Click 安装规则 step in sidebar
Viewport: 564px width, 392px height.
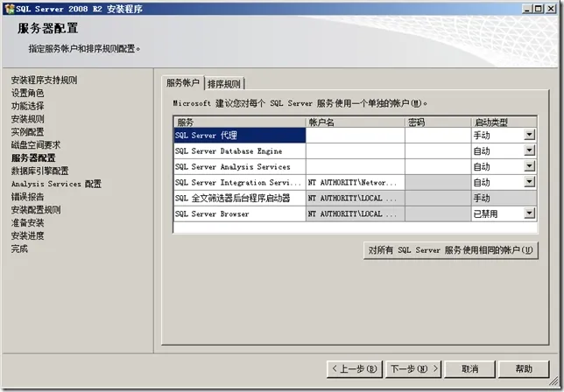[x=28, y=119]
